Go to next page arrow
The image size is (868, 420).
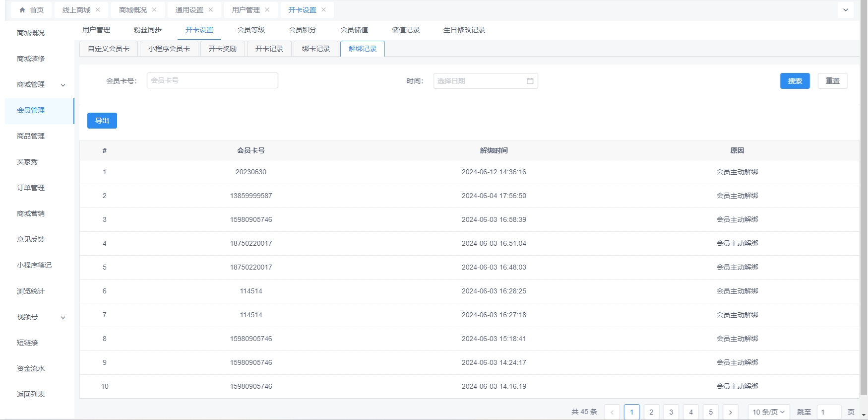click(730, 412)
